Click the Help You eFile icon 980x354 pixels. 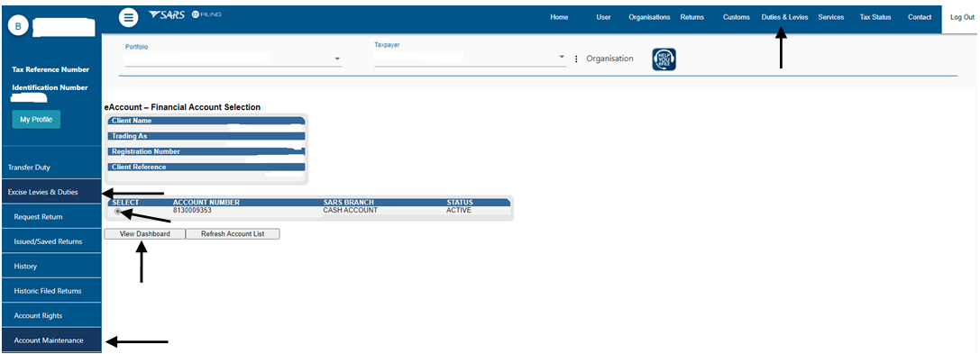(x=664, y=59)
